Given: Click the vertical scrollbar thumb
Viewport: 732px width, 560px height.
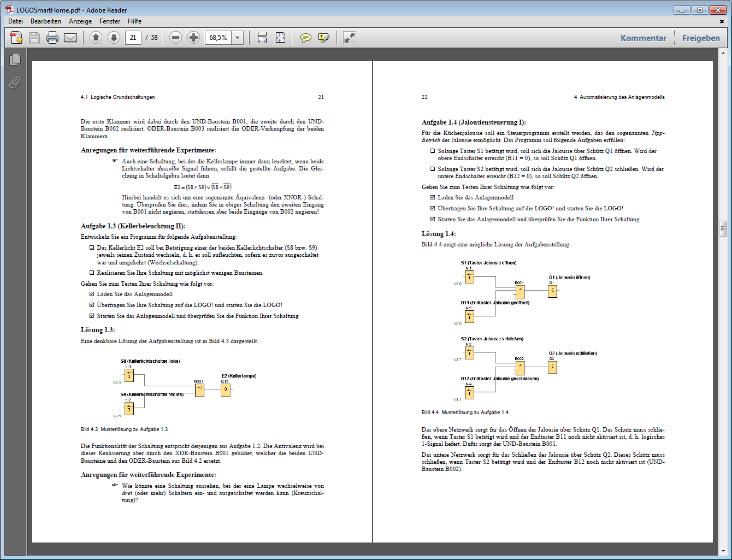Looking at the screenshot, I should (x=723, y=228).
